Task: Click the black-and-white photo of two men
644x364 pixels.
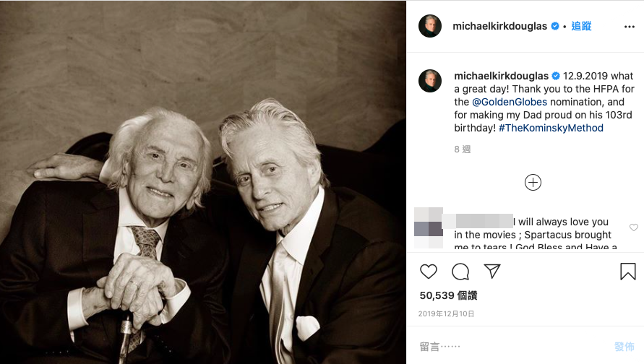Action: tap(203, 182)
